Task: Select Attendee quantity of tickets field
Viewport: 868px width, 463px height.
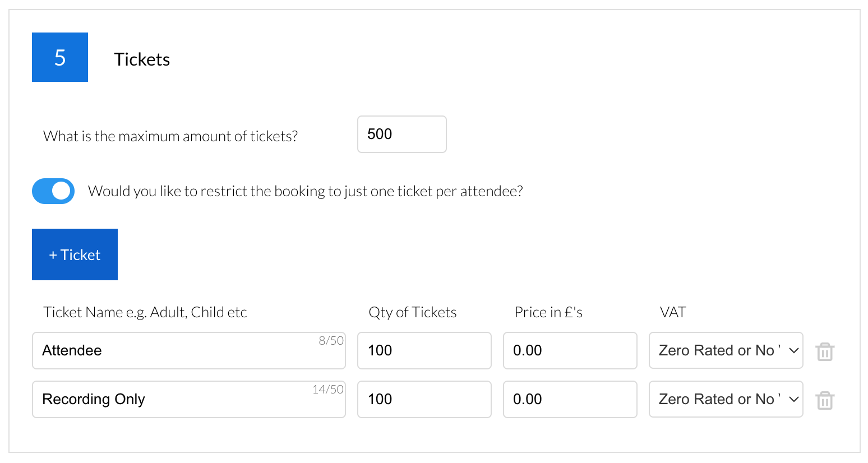Action: [x=424, y=351]
